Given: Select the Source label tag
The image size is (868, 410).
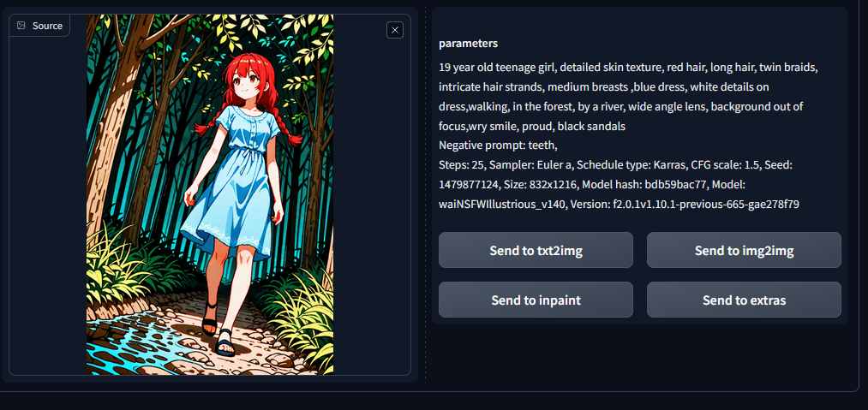Looking at the screenshot, I should click(x=39, y=26).
